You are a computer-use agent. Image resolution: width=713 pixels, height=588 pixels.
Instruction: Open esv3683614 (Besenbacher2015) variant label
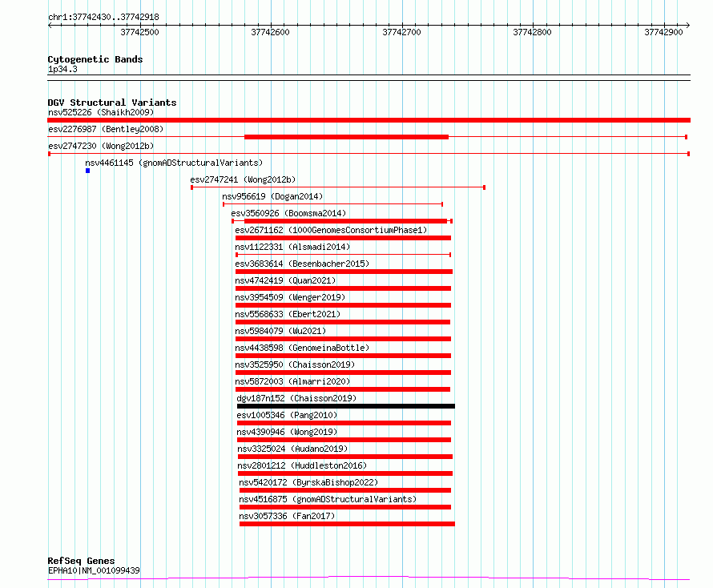[x=302, y=264]
